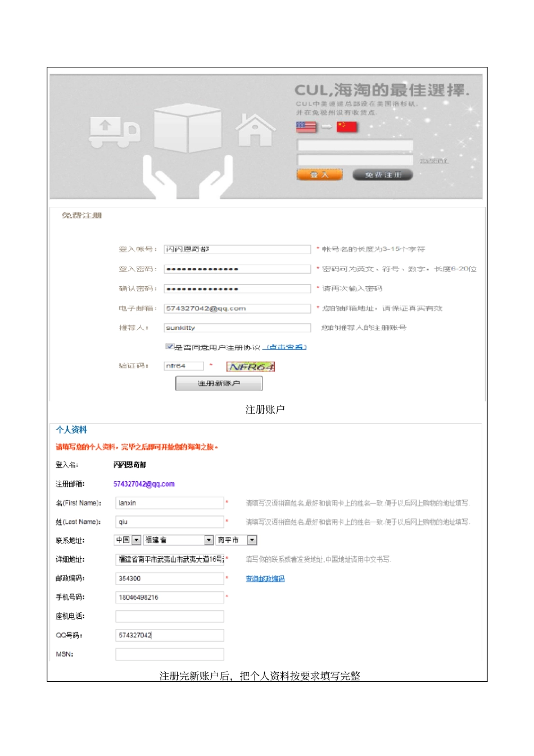Click the 推荐人 referrer field with sunkitty
This screenshot has height=756, width=534.
coord(237,328)
